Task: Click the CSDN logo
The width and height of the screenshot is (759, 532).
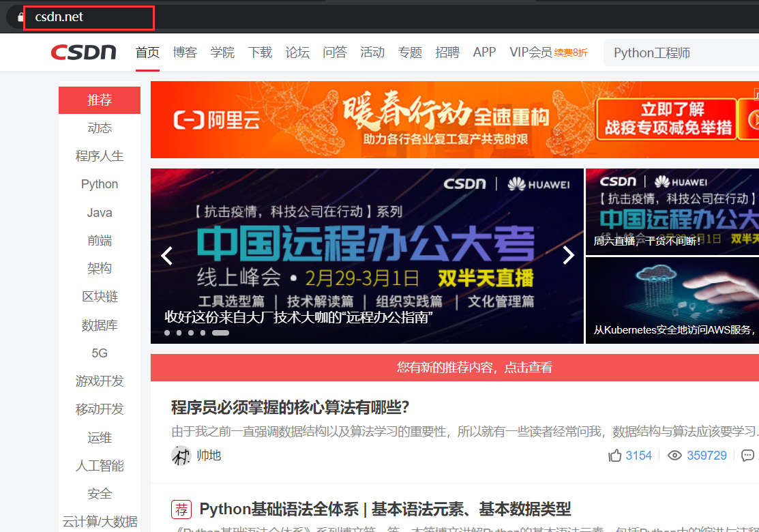Action: tap(83, 53)
